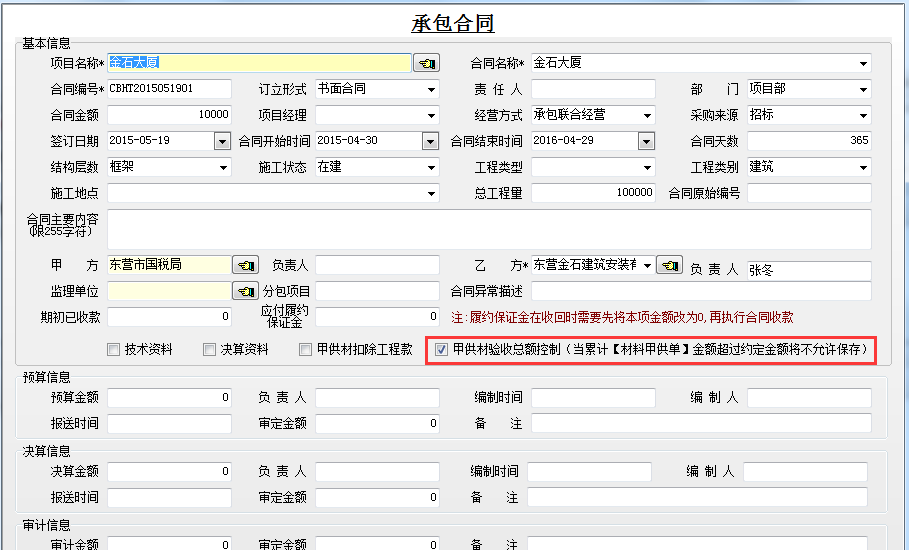The height and width of the screenshot is (550, 909).
Task: Check the 决算资料 checkbox
Action: click(x=210, y=350)
